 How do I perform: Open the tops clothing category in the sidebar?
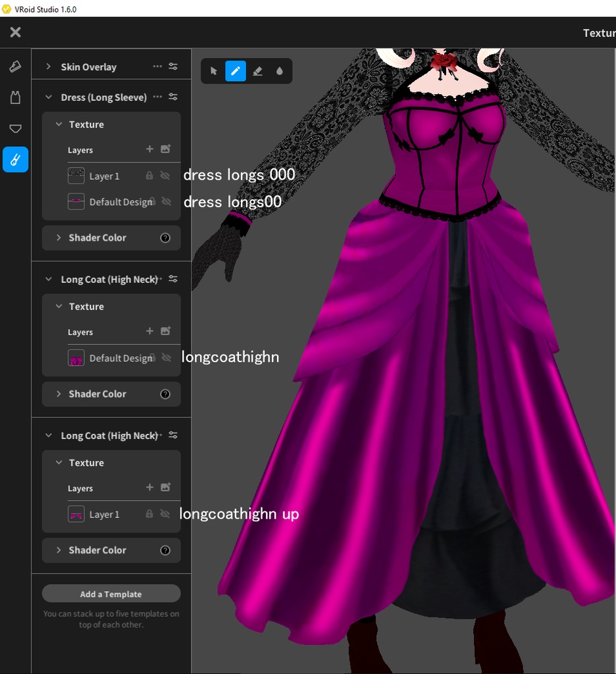coord(14,97)
